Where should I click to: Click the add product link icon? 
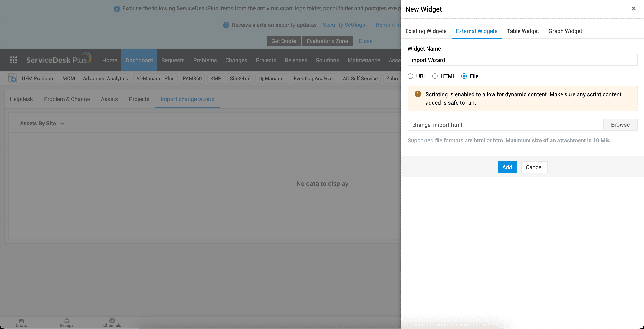[x=11, y=79]
